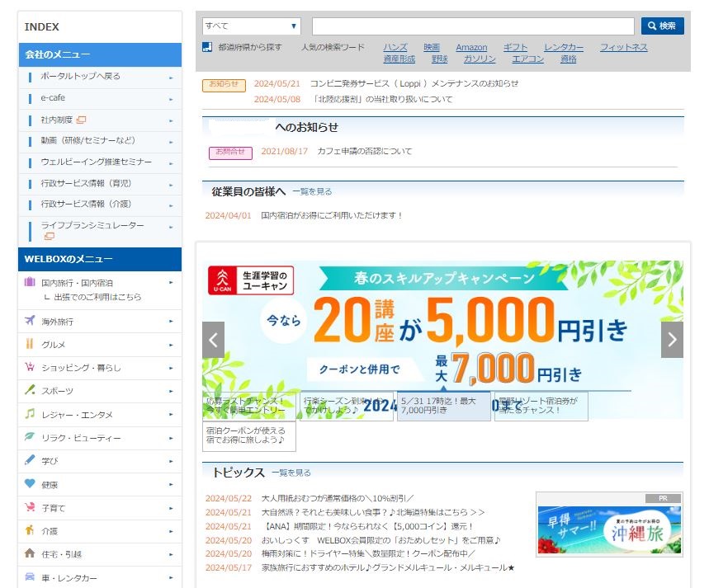Click the 検索 search button
709x588 pixels.
pyautogui.click(x=662, y=26)
